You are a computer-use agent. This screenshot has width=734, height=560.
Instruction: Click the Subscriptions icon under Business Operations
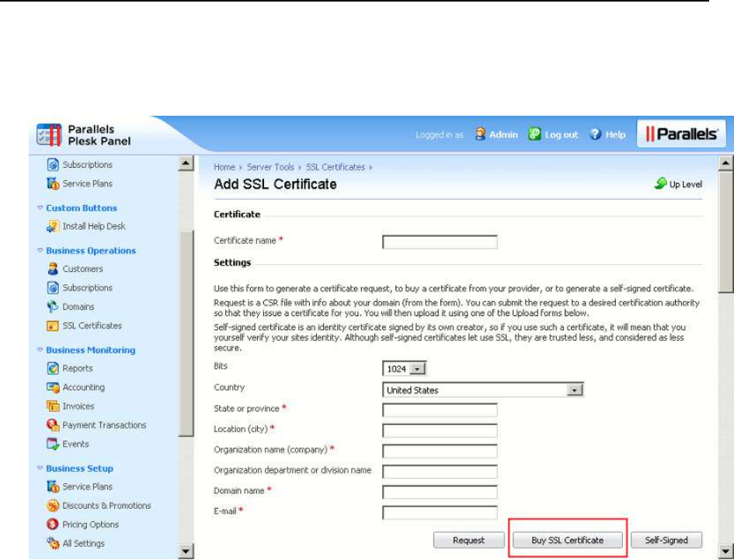pyautogui.click(x=53, y=287)
